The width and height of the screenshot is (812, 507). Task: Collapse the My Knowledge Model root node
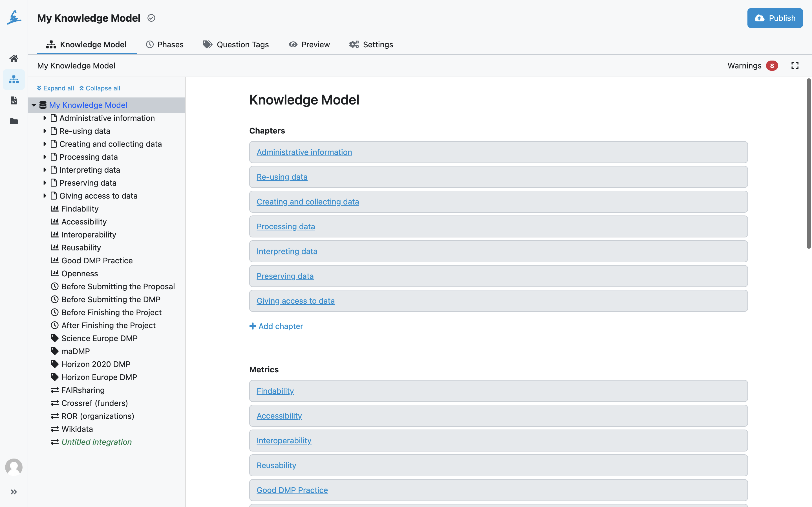[x=34, y=105]
